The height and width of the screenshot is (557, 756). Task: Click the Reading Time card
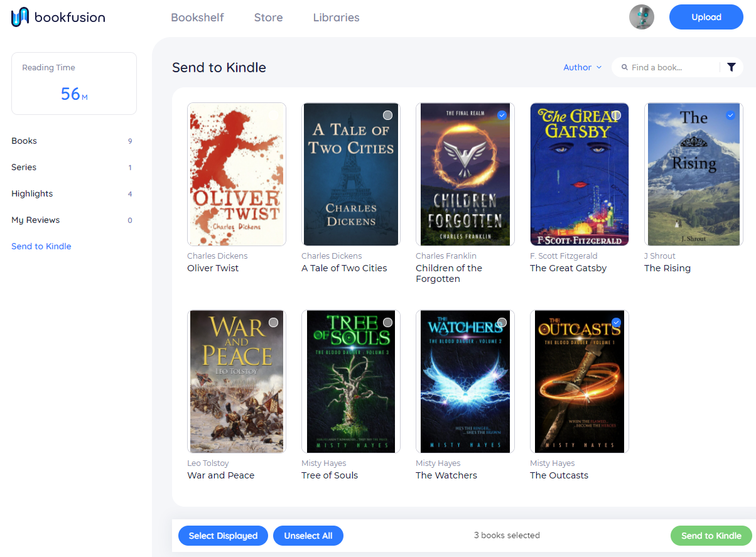74,84
